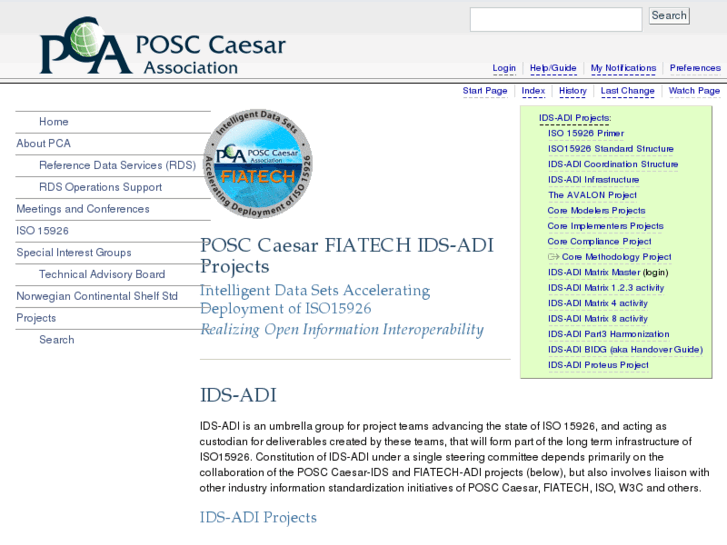727x545 pixels.
Task: Open Core Modelers Projects link
Action: (596, 211)
